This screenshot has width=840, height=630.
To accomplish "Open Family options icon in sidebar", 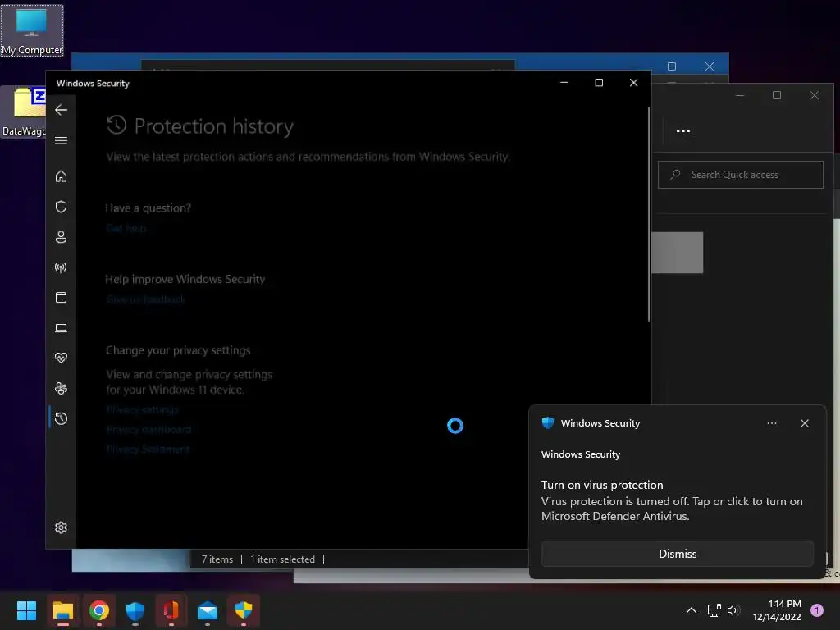I will (61, 388).
